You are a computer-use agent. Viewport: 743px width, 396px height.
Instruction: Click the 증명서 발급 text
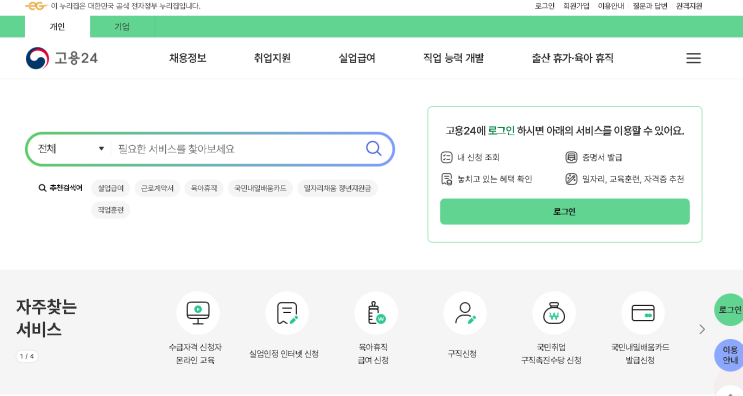click(x=602, y=157)
